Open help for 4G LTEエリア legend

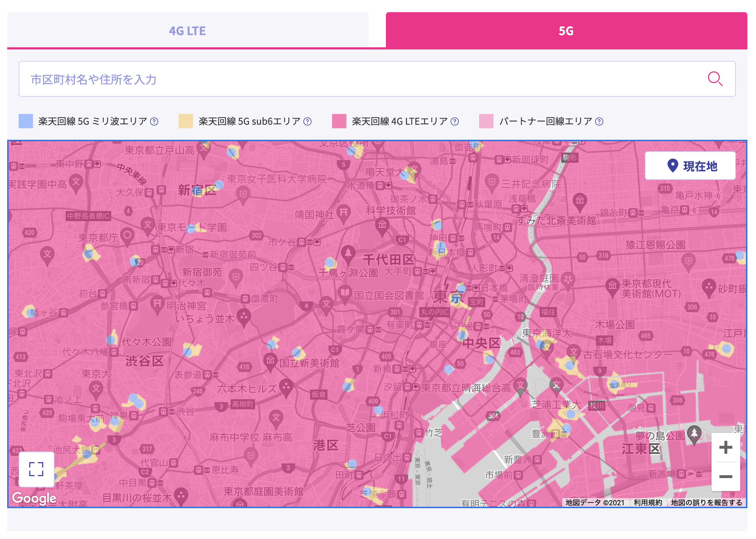pyautogui.click(x=455, y=121)
